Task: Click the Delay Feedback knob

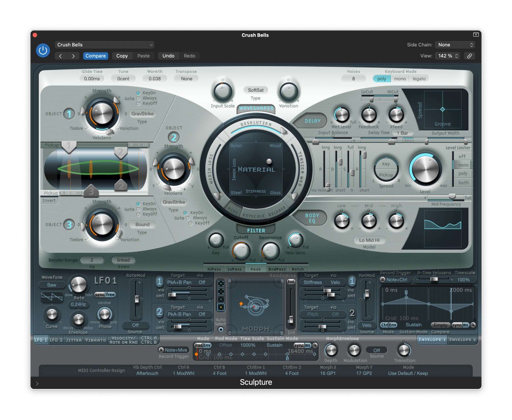Action: click(x=369, y=115)
